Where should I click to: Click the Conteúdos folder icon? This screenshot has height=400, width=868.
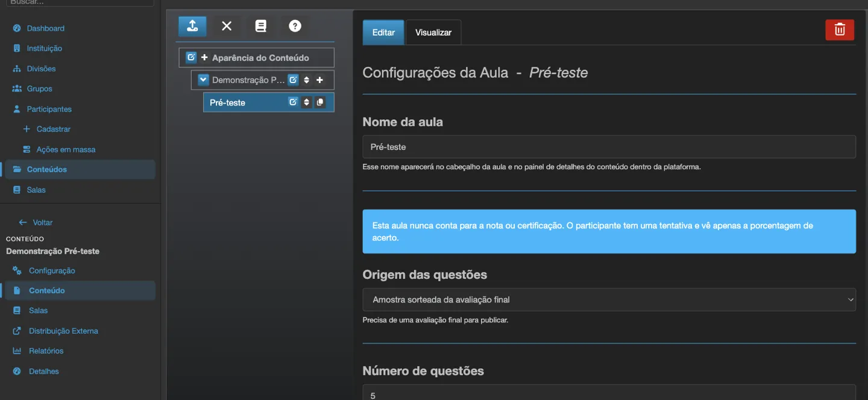pos(17,169)
